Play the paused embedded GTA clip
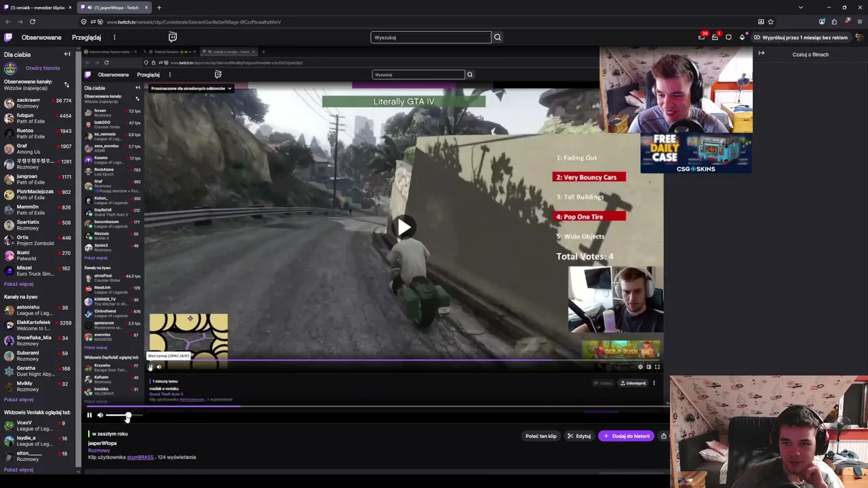 [404, 227]
